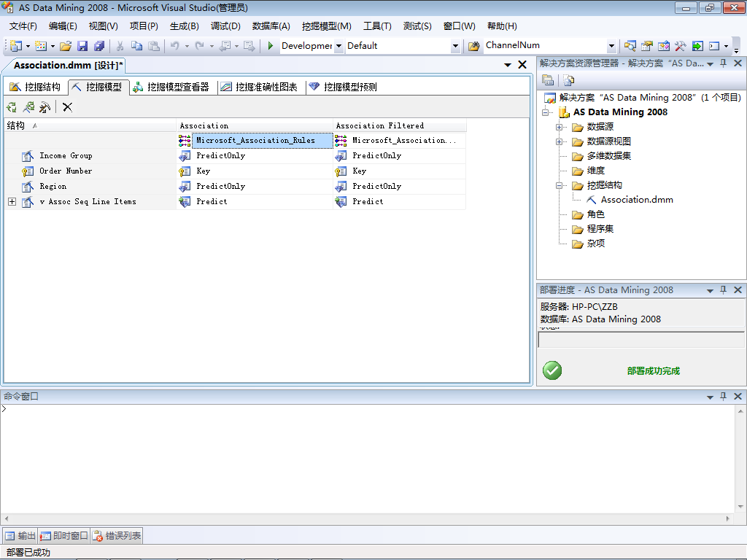Expand the v Assoc Seq Line Items row
This screenshot has height=560, width=747.
(x=12, y=202)
